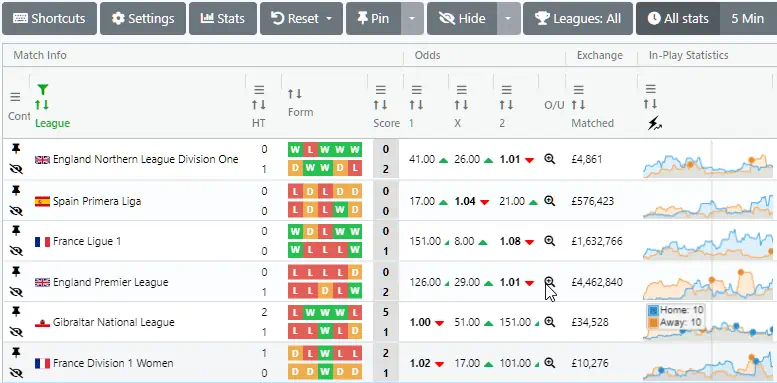Image resolution: width=777 pixels, height=383 pixels.
Task: Pin the France Division 1 Women match
Action: (x=16, y=352)
